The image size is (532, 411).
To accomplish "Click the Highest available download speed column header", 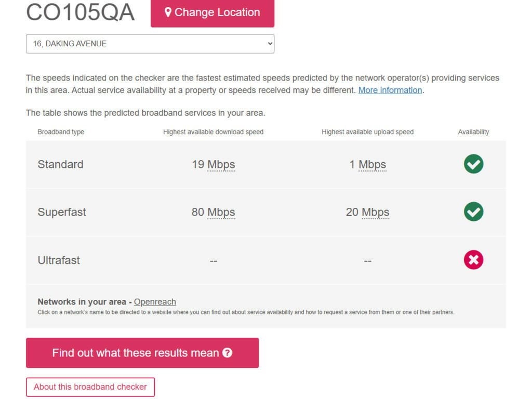I will coord(213,132).
